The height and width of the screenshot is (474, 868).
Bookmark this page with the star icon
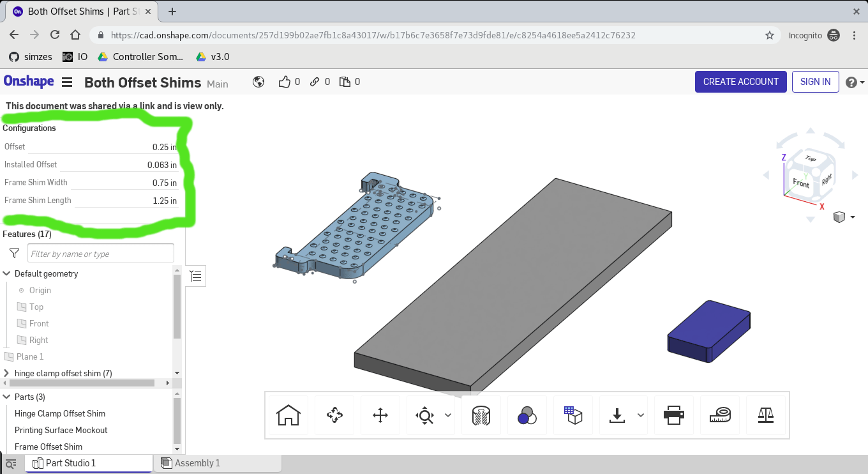point(770,35)
